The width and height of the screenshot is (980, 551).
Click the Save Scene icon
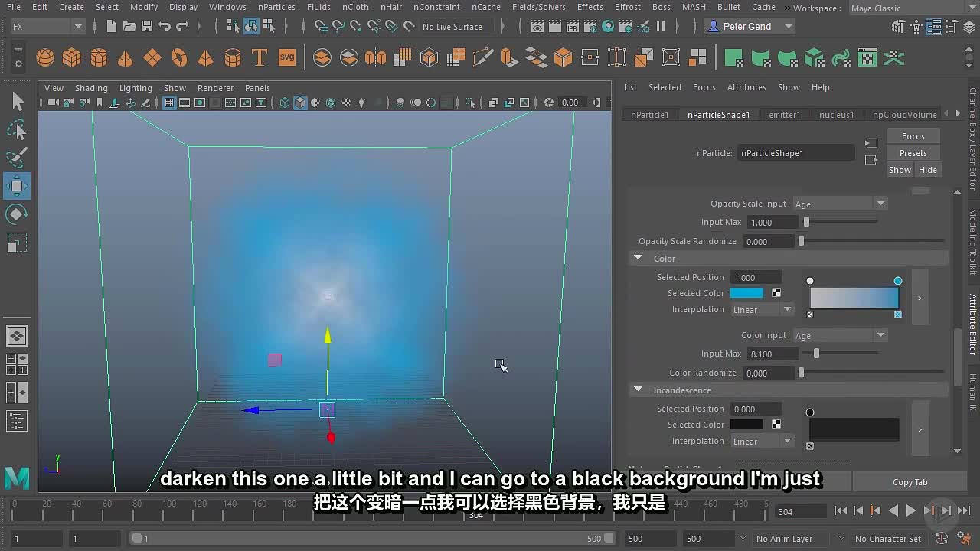(x=147, y=26)
